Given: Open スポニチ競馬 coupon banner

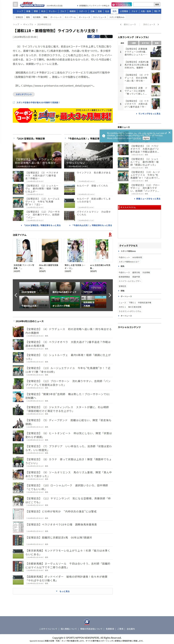Looking at the screenshot, I should pyautogui.click(x=63, y=115).
